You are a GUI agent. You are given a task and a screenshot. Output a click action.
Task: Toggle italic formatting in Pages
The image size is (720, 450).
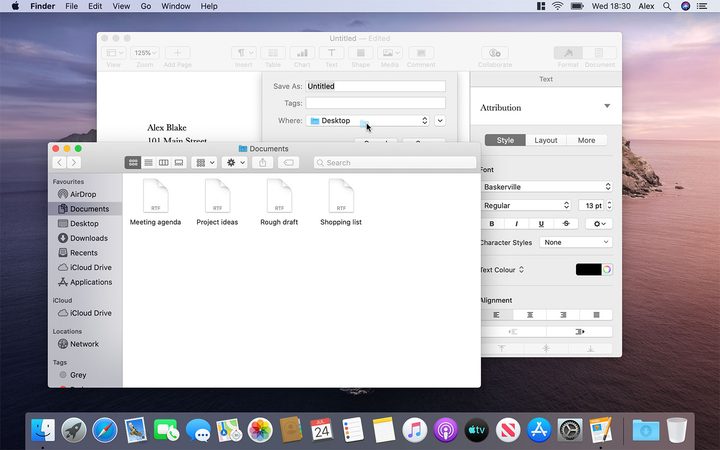(x=517, y=224)
